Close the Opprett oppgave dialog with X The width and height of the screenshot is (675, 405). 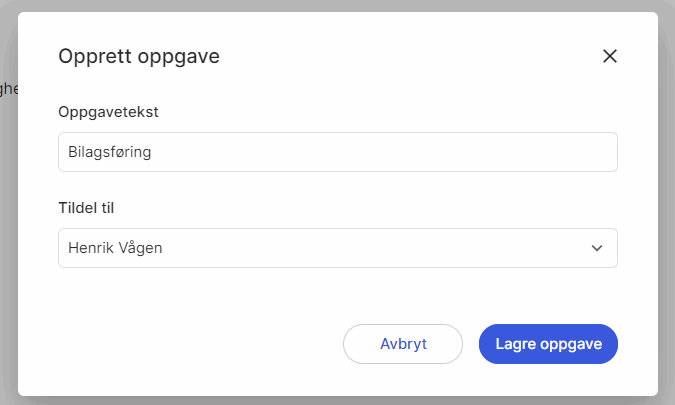click(610, 56)
